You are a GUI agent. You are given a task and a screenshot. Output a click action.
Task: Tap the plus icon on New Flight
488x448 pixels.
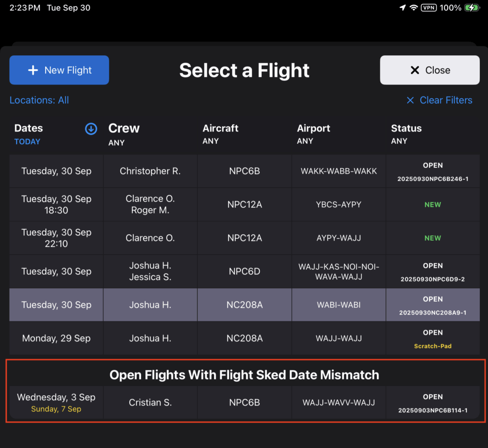click(33, 71)
